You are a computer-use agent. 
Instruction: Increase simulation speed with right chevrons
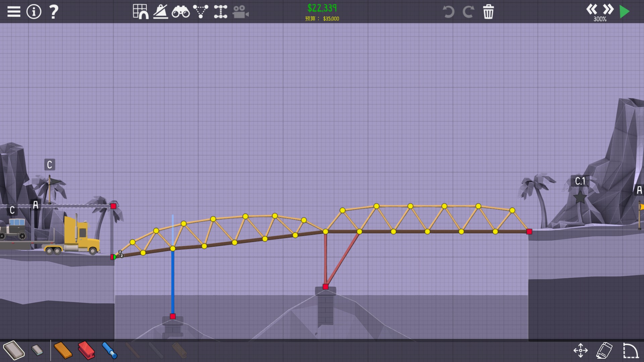pos(608,9)
